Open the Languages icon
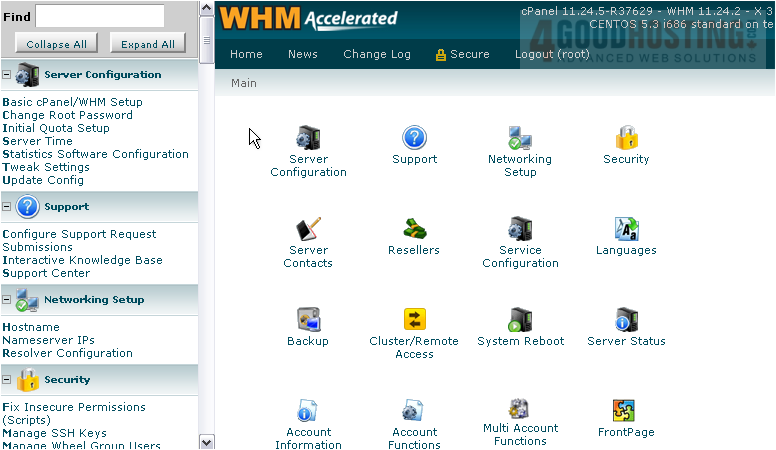This screenshot has width=776, height=450. click(x=626, y=229)
